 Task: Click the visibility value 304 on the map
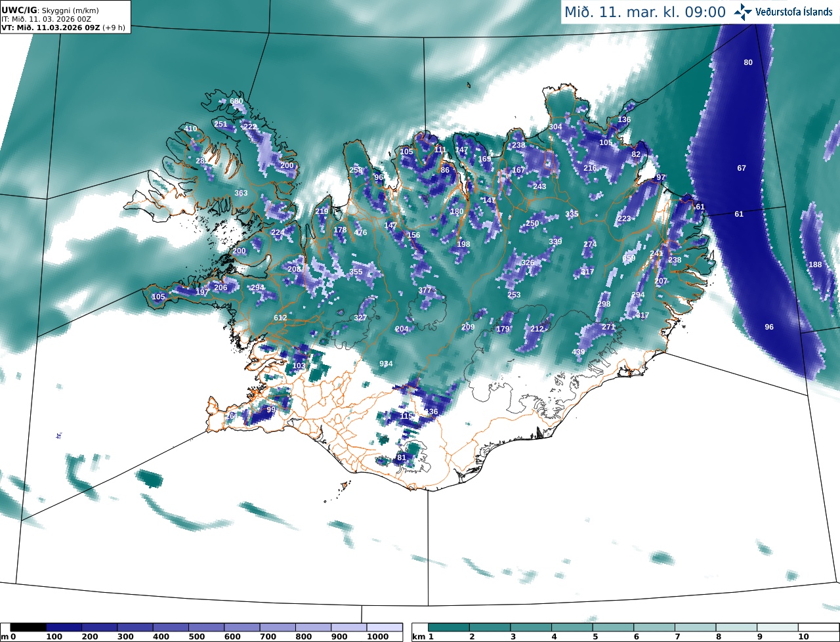click(556, 127)
